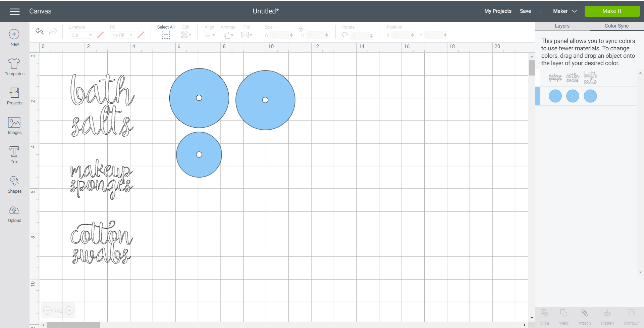This screenshot has width=644, height=328.
Task: Open the No Fill dropdown
Action: (122, 35)
